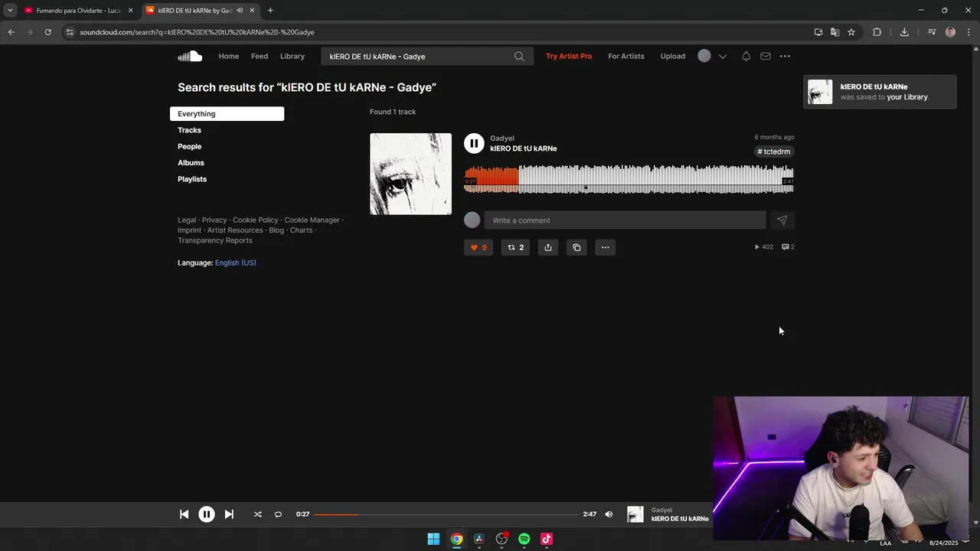Click the track waveform to seek
This screenshot has height=551, width=980.
tap(629, 179)
